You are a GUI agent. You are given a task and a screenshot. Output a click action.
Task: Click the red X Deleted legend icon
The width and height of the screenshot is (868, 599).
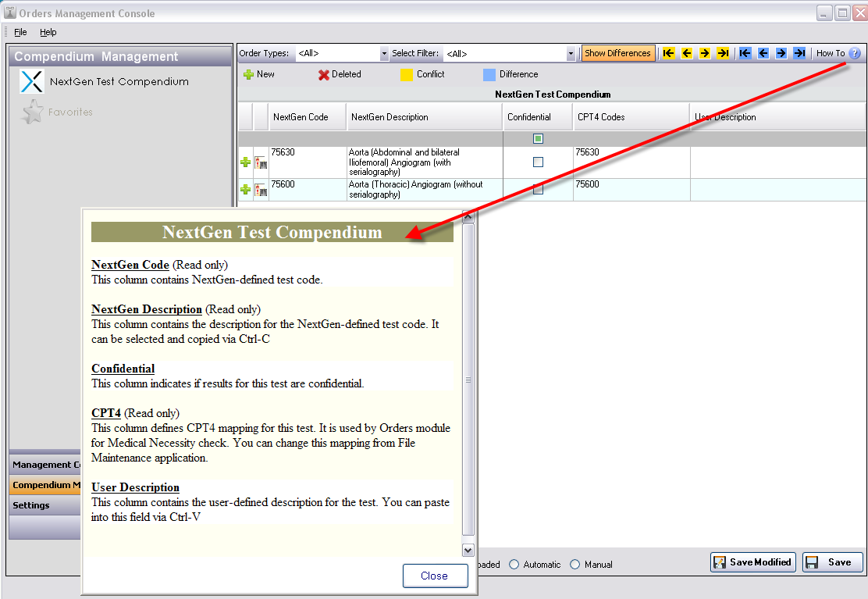(x=324, y=75)
